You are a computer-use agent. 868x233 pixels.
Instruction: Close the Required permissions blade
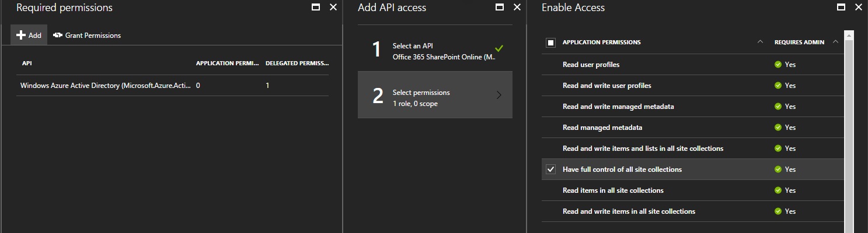pos(333,8)
